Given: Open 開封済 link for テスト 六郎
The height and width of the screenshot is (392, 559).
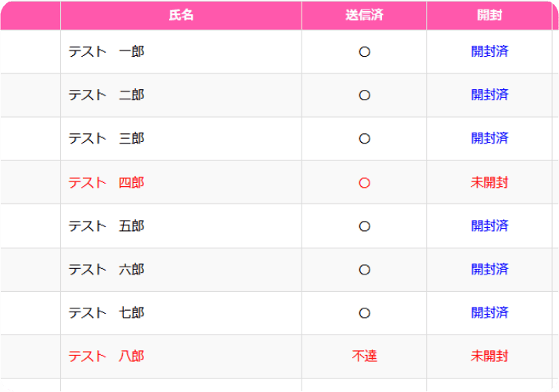Looking at the screenshot, I should pos(490,270).
